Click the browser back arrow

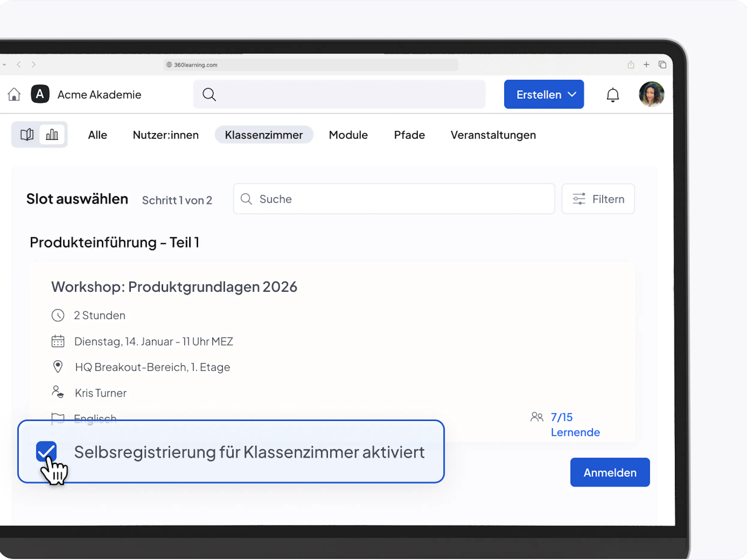click(x=19, y=64)
